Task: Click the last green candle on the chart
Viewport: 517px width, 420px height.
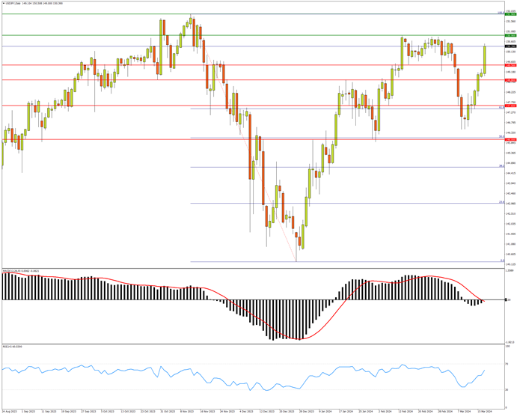Action: pos(485,60)
